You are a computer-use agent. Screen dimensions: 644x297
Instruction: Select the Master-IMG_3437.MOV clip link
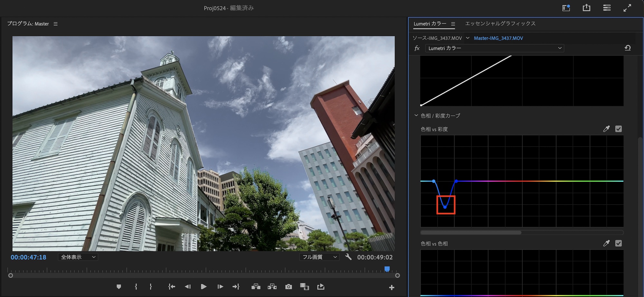tap(498, 38)
